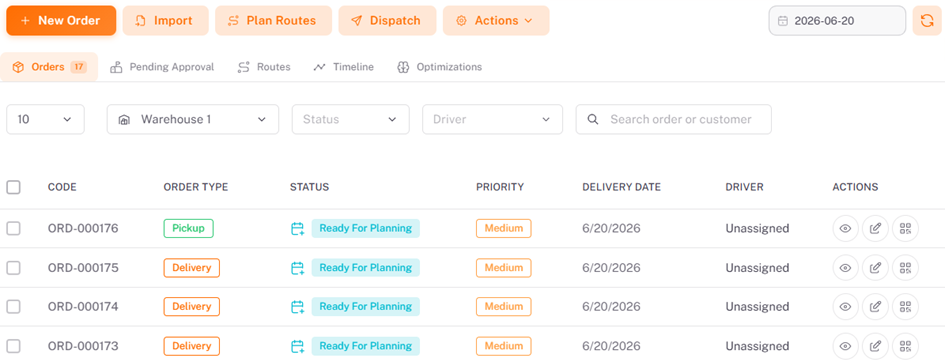The image size is (945, 362).
Task: Switch to the Pending Approval tab
Action: [162, 67]
